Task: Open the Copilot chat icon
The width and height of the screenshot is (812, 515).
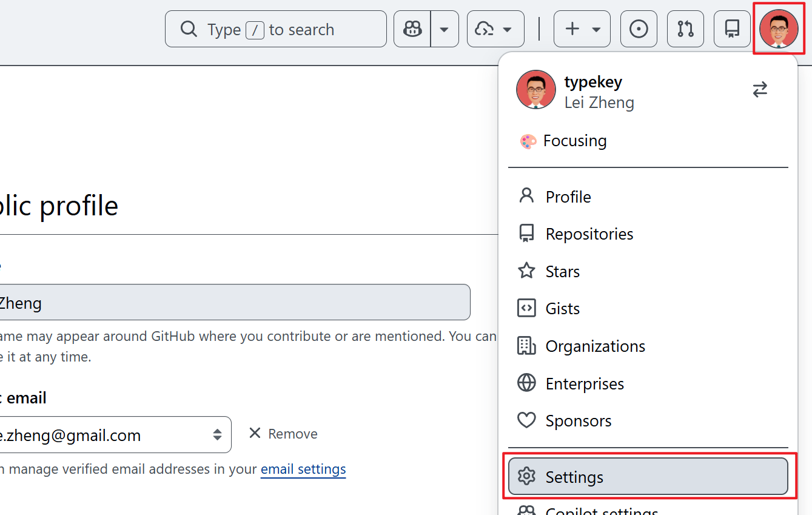Action: tap(412, 29)
